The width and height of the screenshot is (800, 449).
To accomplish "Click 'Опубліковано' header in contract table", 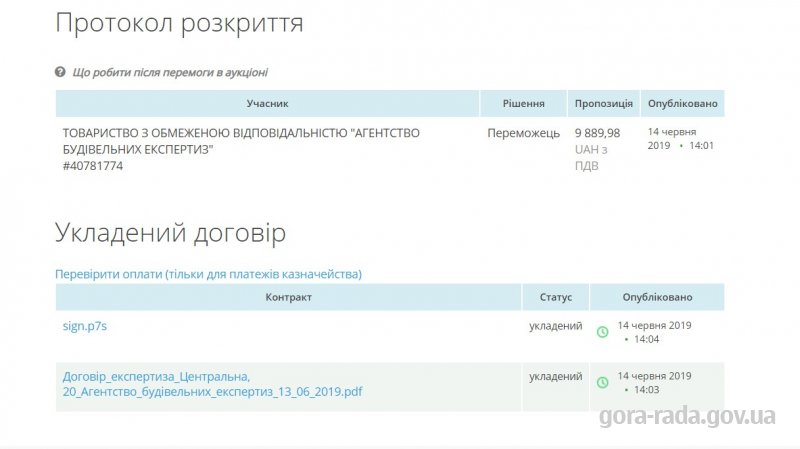I will point(657,297).
